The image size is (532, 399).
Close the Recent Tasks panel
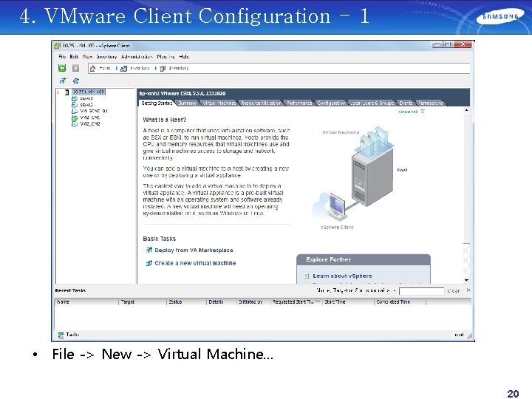(x=468, y=290)
